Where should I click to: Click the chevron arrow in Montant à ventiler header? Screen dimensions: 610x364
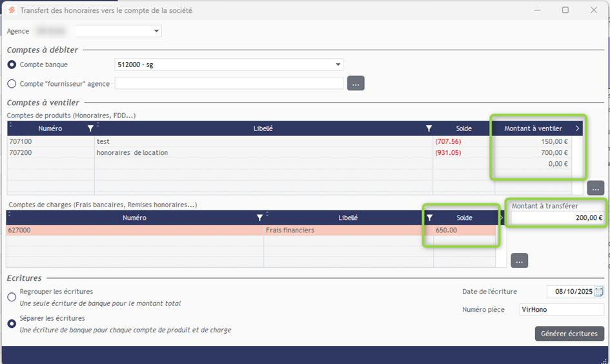pyautogui.click(x=576, y=128)
